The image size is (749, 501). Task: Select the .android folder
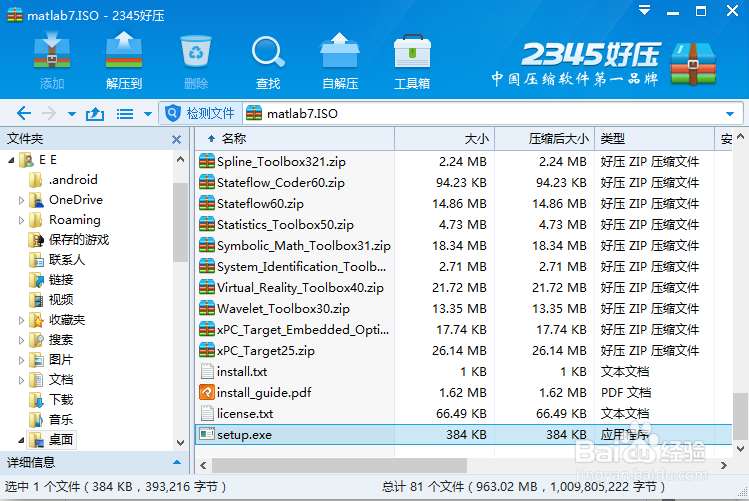(63, 180)
